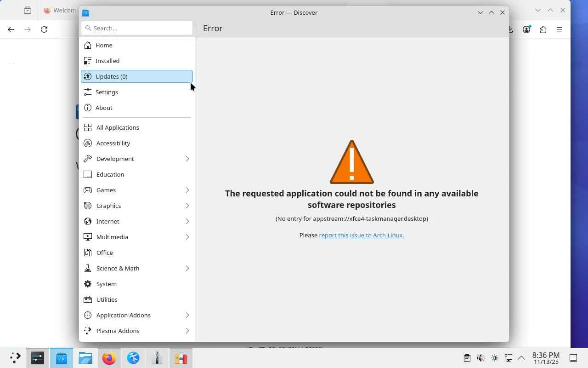Screen dimensions: 588x368
Task: Select the Updates (0) entry
Action: (137, 76)
